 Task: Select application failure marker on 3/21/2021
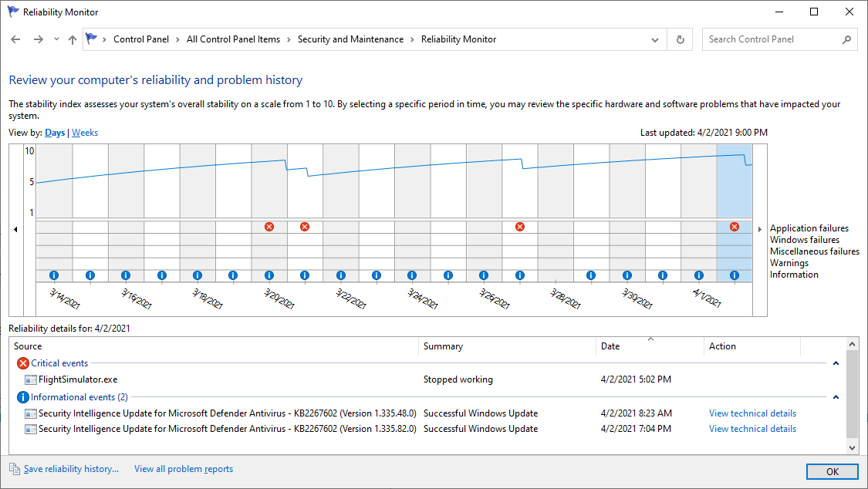305,227
